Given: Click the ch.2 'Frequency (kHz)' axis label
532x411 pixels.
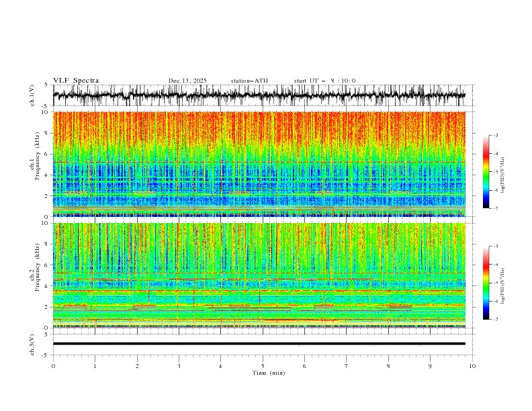Looking at the screenshot, I should pos(38,267).
